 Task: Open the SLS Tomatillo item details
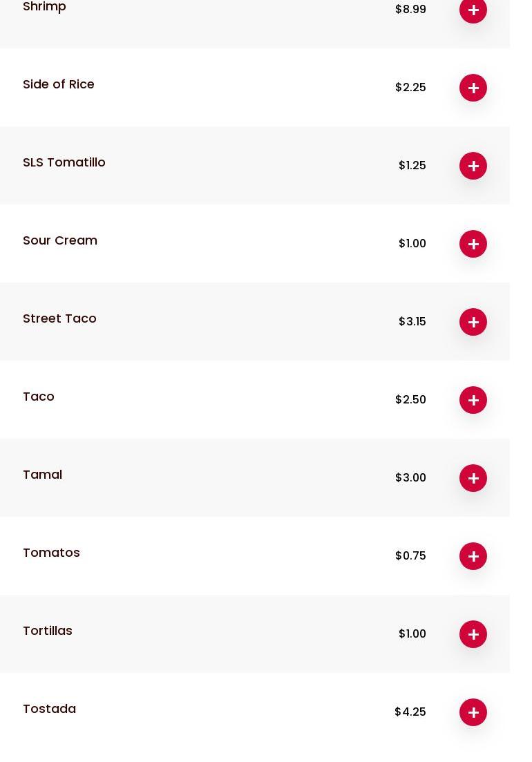pos(64,162)
